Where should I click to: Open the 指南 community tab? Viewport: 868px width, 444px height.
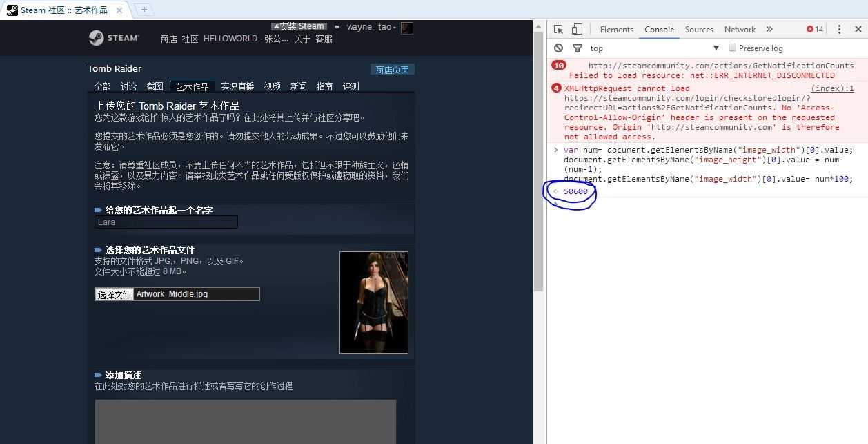(324, 86)
